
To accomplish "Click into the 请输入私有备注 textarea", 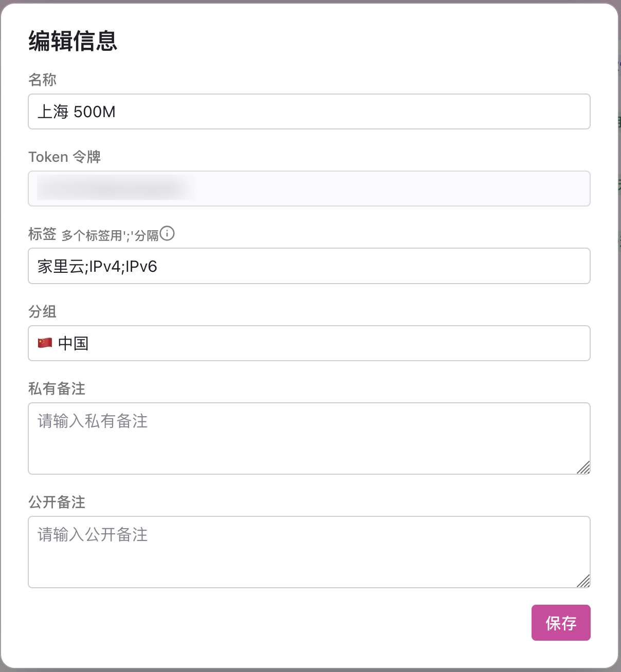I will click(308, 438).
